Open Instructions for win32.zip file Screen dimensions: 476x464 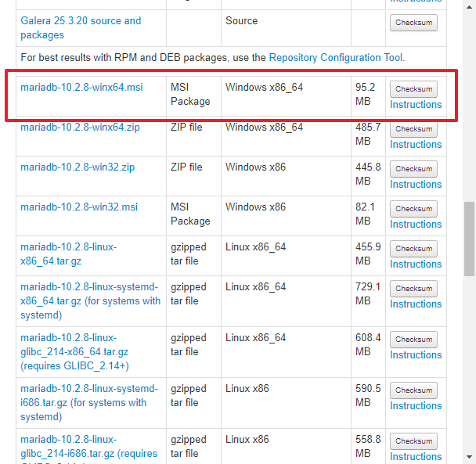tap(416, 184)
